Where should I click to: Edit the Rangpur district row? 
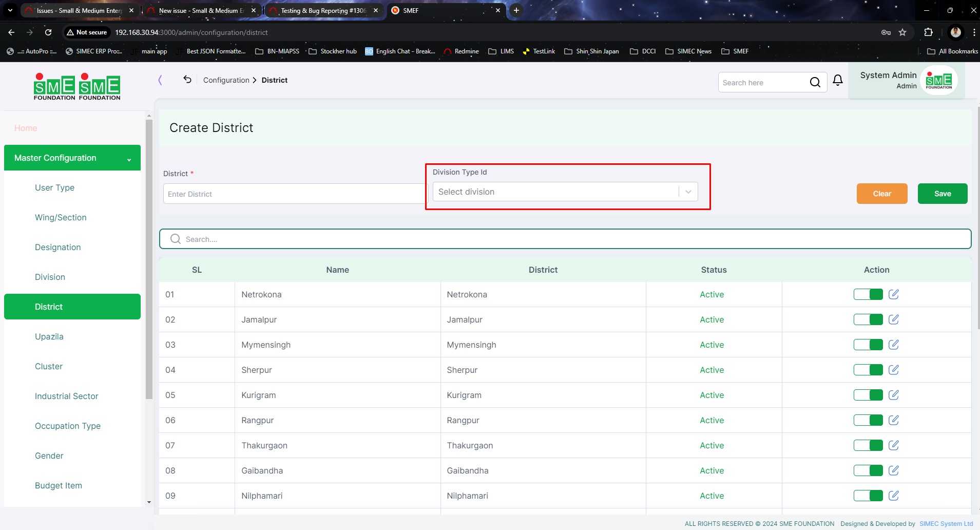[893, 420]
